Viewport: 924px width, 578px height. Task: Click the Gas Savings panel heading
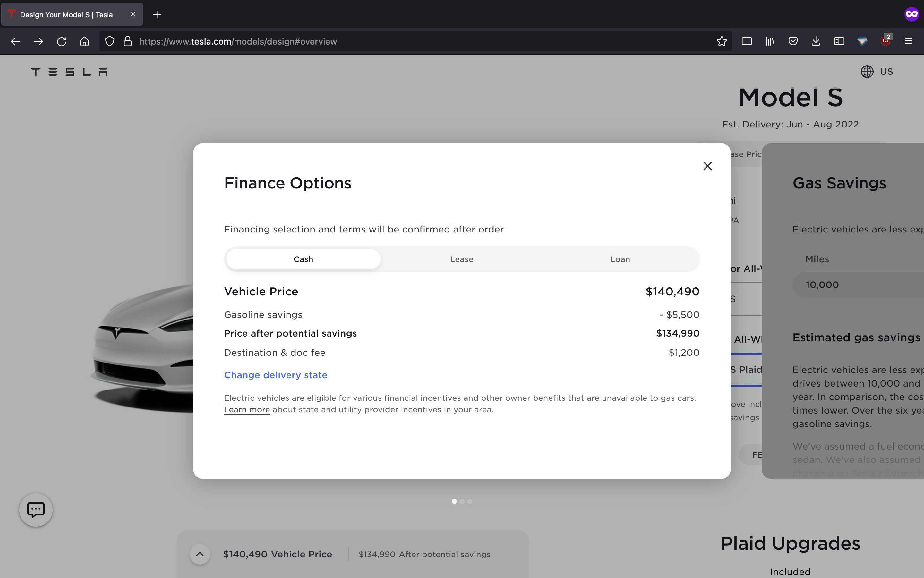(x=839, y=183)
